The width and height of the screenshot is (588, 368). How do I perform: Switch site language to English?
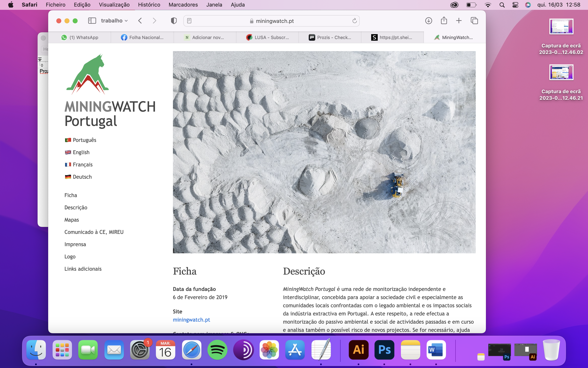tap(77, 152)
